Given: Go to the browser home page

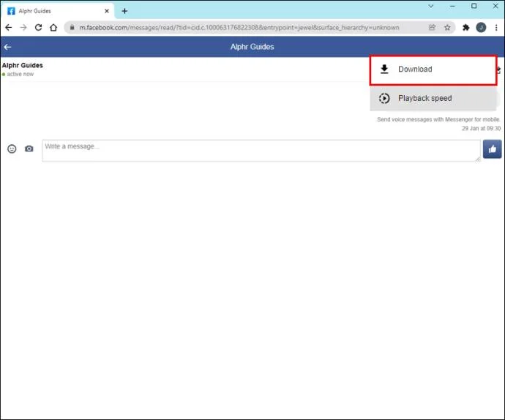Looking at the screenshot, I should (53, 27).
